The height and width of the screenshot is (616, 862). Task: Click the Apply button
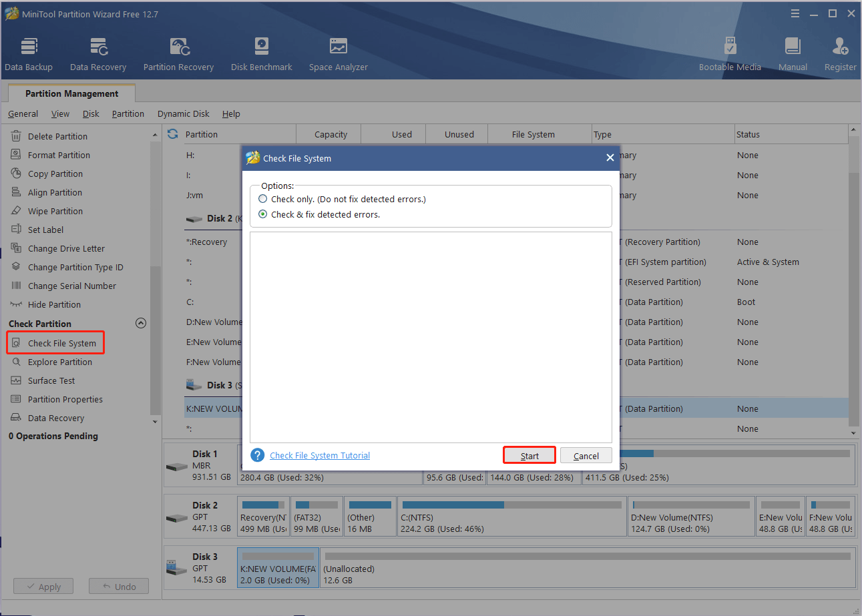point(43,587)
